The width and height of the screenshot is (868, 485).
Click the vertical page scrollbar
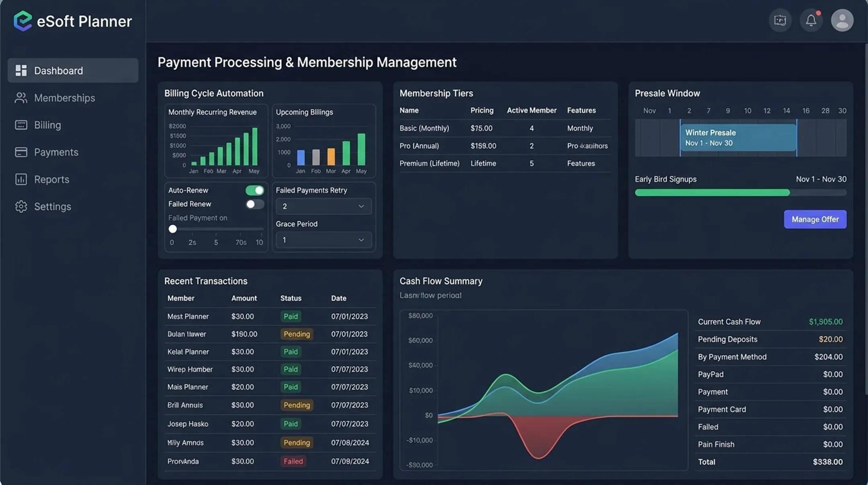pos(866,219)
